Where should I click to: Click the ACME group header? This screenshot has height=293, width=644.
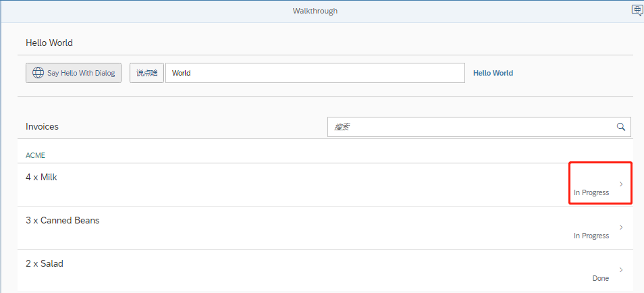(x=35, y=155)
